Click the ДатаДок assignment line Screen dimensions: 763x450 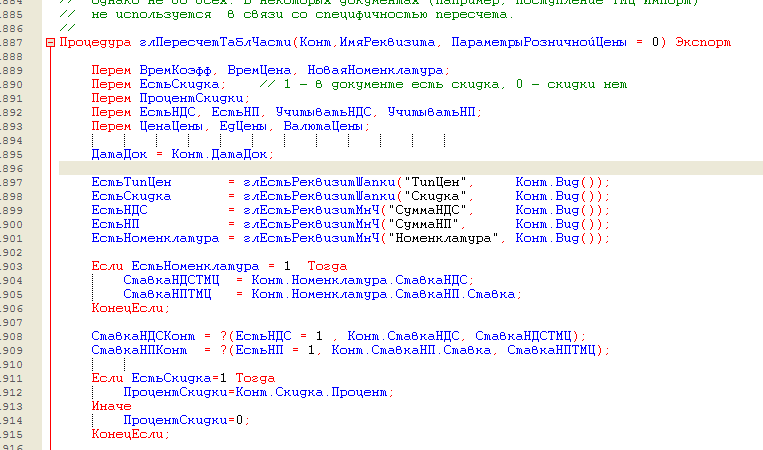(180, 153)
